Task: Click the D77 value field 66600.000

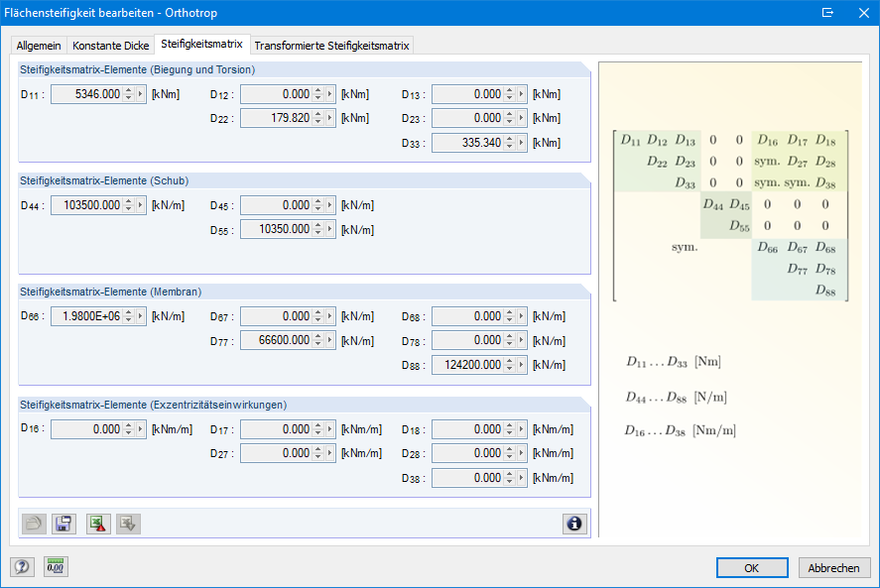Action: point(277,340)
